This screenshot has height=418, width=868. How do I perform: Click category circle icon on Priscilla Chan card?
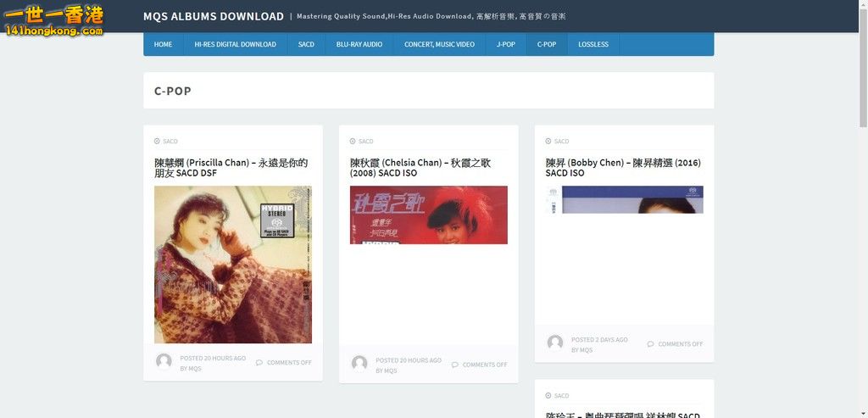click(x=157, y=142)
